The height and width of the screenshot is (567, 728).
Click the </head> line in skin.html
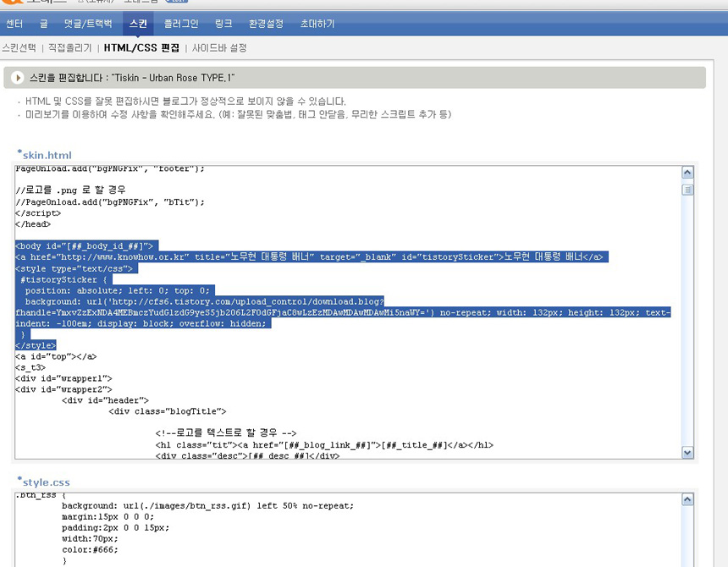[x=33, y=224]
